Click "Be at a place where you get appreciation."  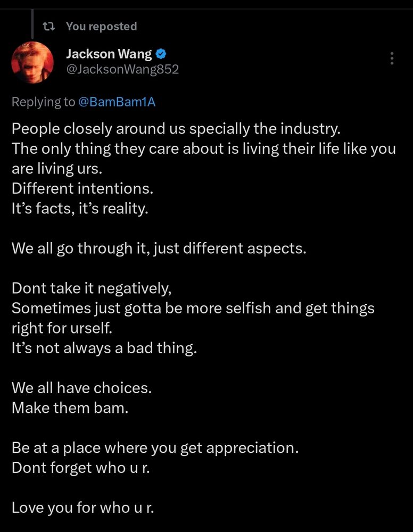155,447
